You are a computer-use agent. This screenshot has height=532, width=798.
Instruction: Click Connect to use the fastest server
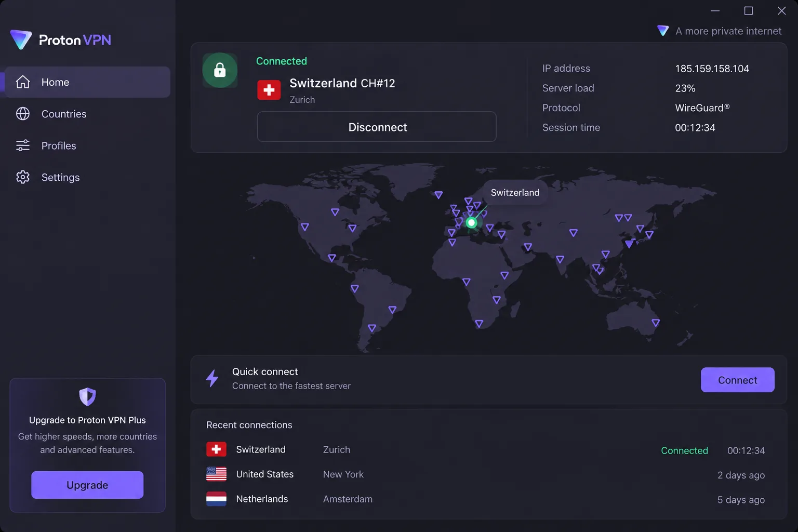pos(737,380)
